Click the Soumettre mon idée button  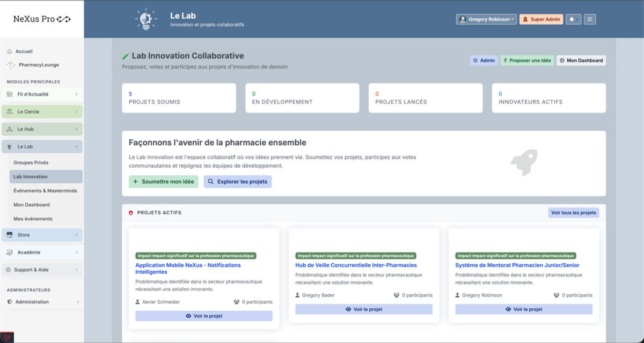[x=163, y=182]
